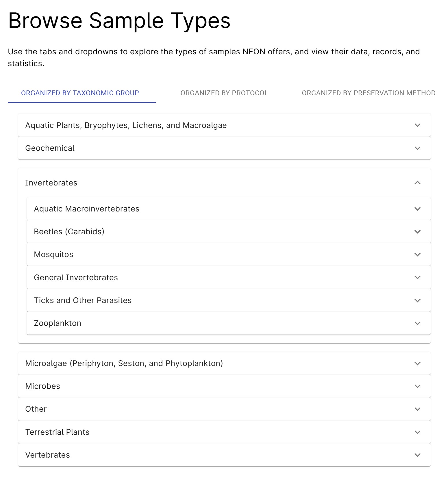Expand Terrestrial Plants section
This screenshot has width=448, height=481.
[224, 432]
